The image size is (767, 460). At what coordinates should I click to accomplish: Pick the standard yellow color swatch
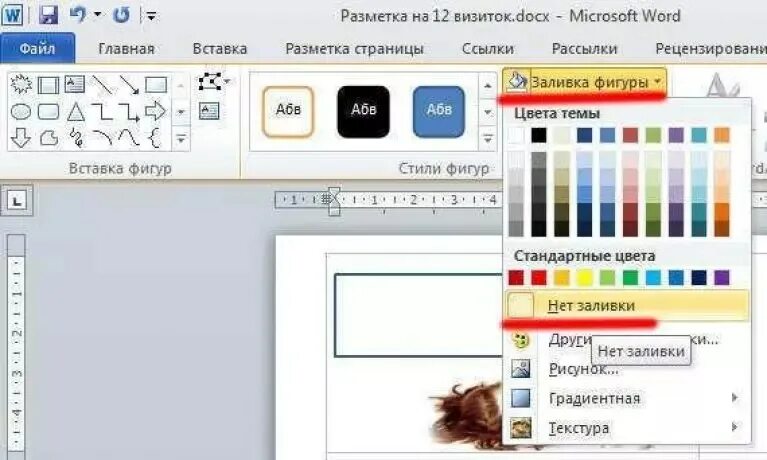585,277
